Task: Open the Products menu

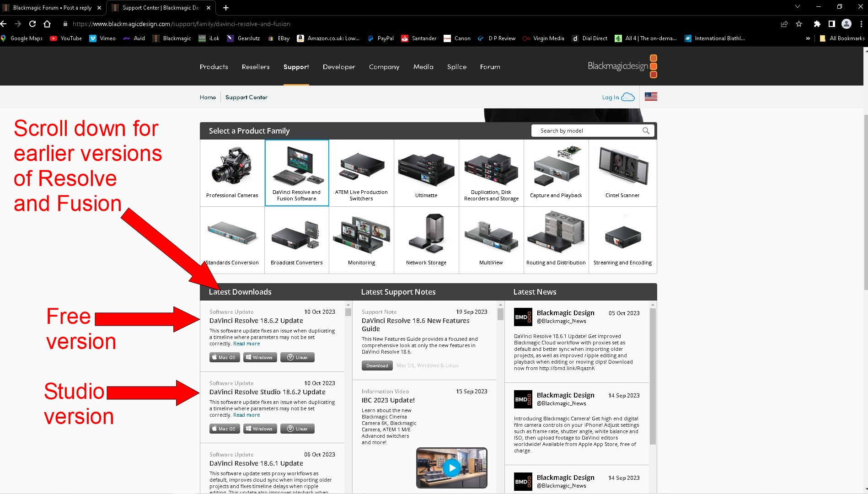Action: point(214,67)
